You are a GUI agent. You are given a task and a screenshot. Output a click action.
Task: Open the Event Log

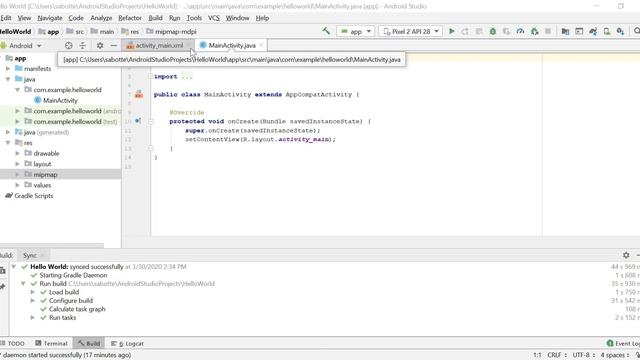click(623, 344)
